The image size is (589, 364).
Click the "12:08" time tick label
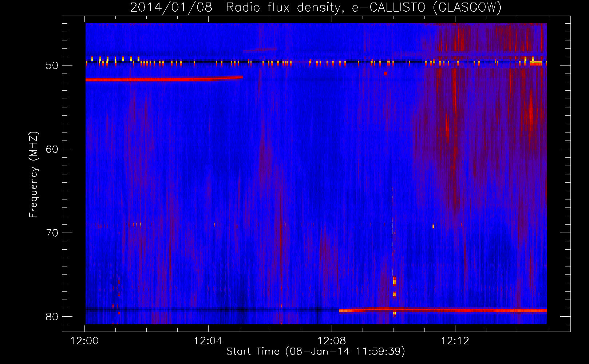click(x=332, y=341)
